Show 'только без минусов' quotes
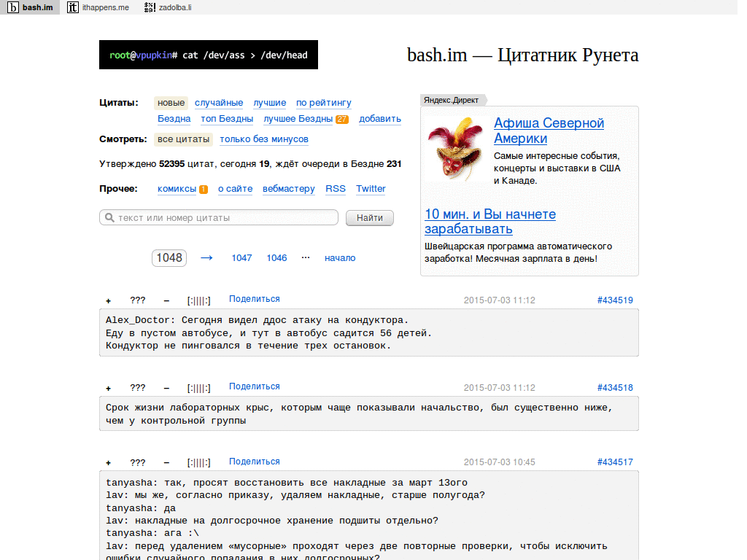The width and height of the screenshot is (747, 560). click(x=264, y=139)
